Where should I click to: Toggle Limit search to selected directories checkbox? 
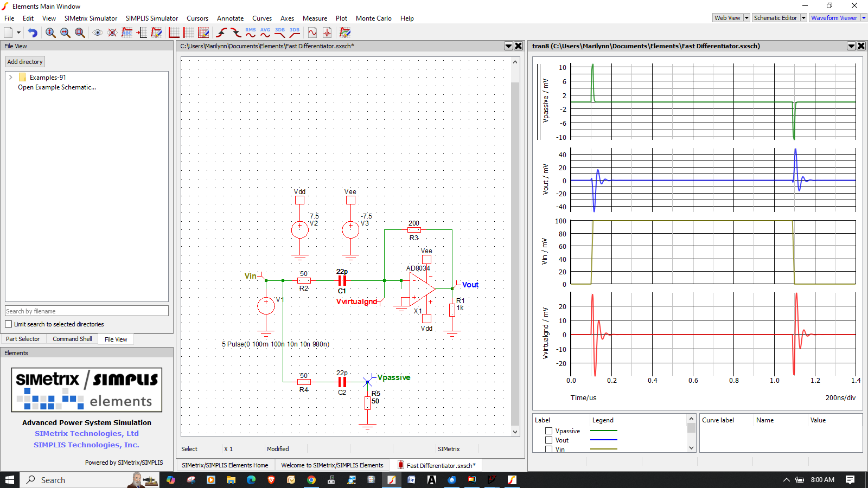pos(9,324)
